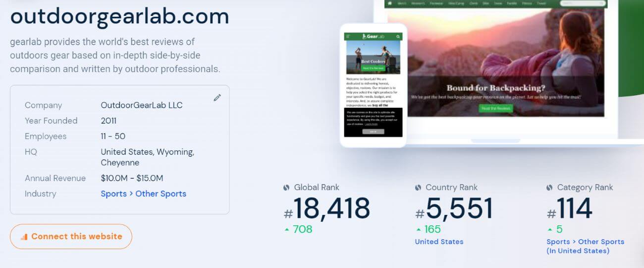Click the $10.0M - $15.0M revenue value
The width and height of the screenshot is (644, 268).
(x=132, y=178)
